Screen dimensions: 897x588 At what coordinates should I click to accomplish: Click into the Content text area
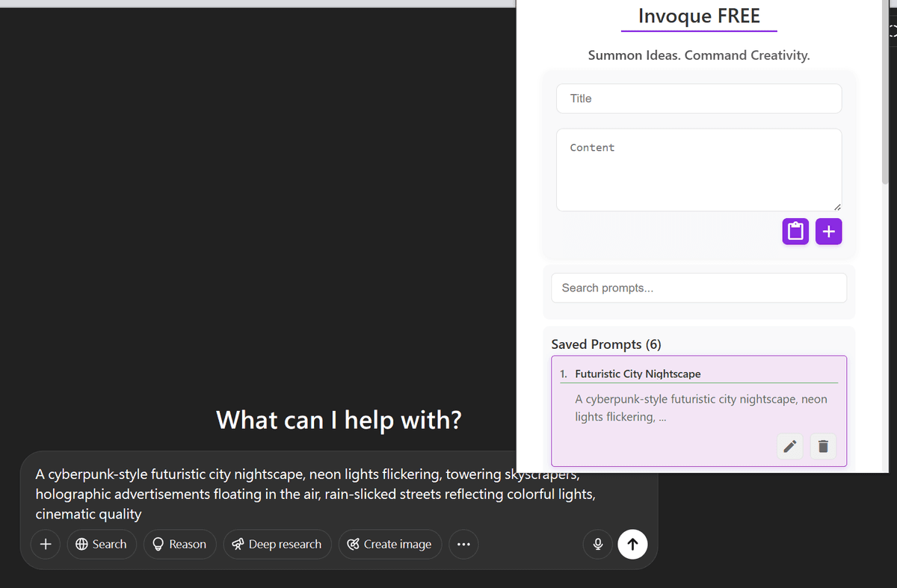click(x=699, y=170)
